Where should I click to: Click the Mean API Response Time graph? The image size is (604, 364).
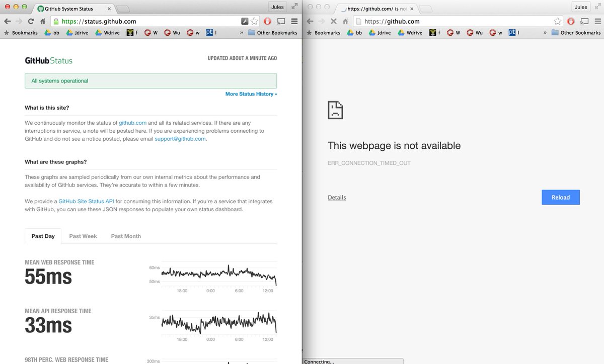[x=218, y=322]
